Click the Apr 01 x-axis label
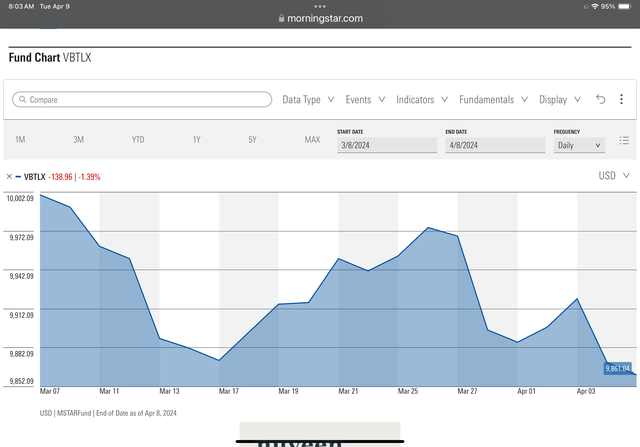 [x=526, y=391]
